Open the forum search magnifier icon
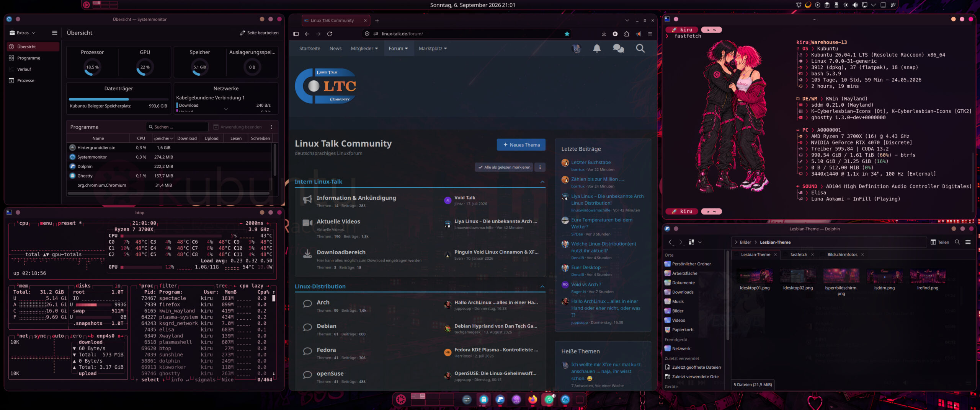This screenshot has height=410, width=980. tap(640, 48)
